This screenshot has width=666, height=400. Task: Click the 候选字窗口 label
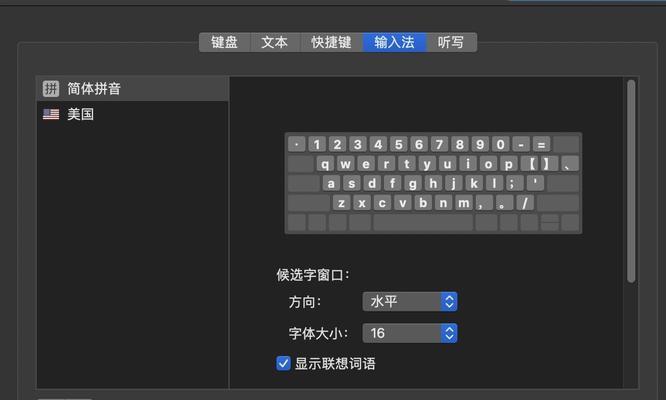coord(313,275)
